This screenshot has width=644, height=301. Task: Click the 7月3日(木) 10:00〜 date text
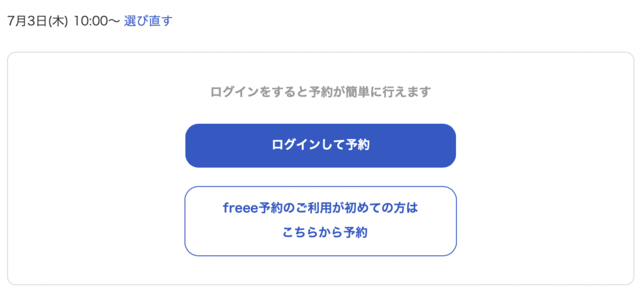click(x=64, y=21)
